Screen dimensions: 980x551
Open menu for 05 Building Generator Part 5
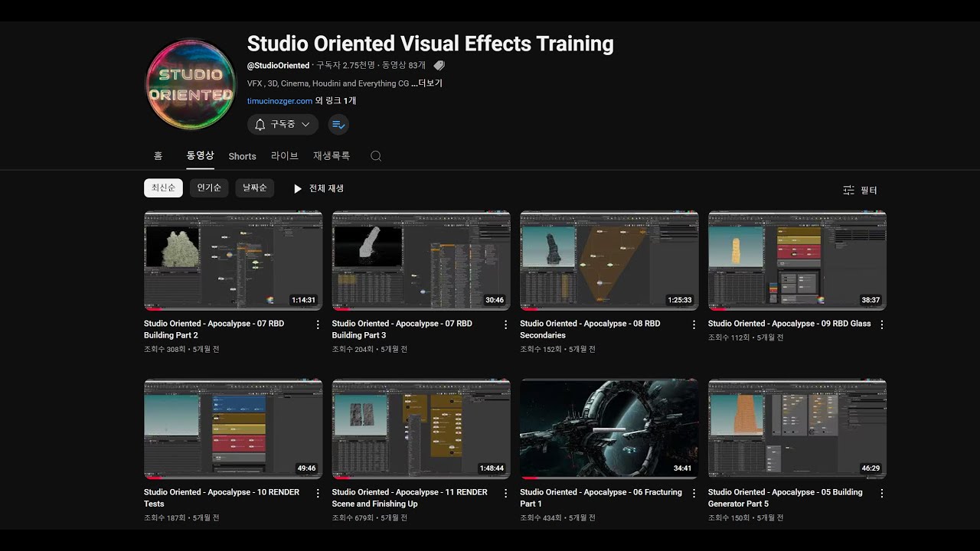coord(882,494)
